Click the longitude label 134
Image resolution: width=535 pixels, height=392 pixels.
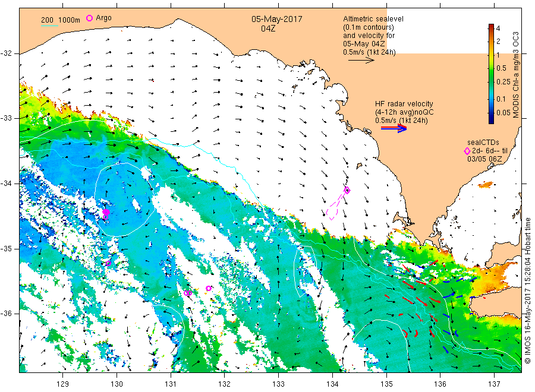332,384
